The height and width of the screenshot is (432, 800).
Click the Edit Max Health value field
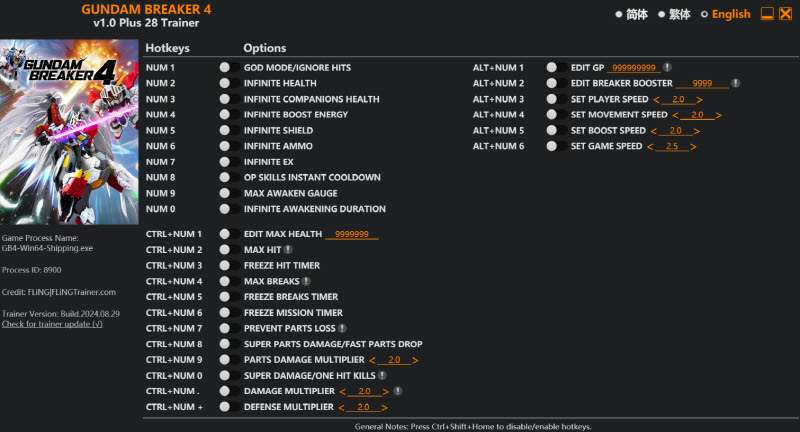(x=351, y=234)
